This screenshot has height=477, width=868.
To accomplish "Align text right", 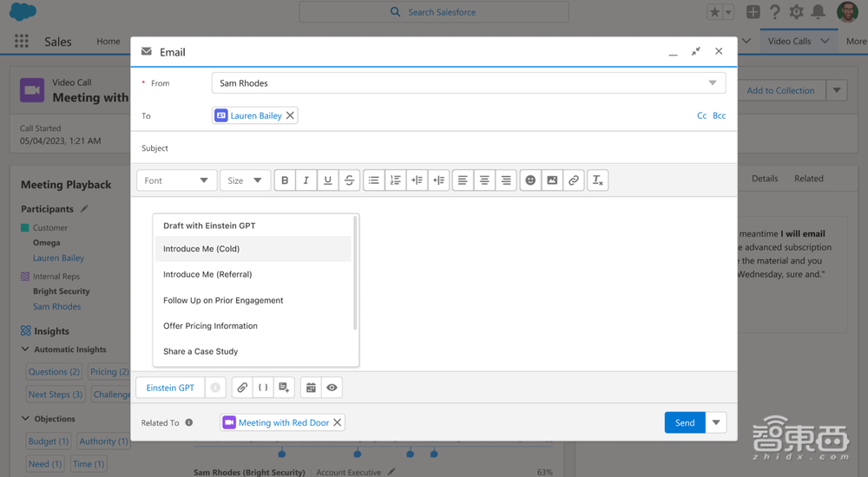I will (x=506, y=180).
